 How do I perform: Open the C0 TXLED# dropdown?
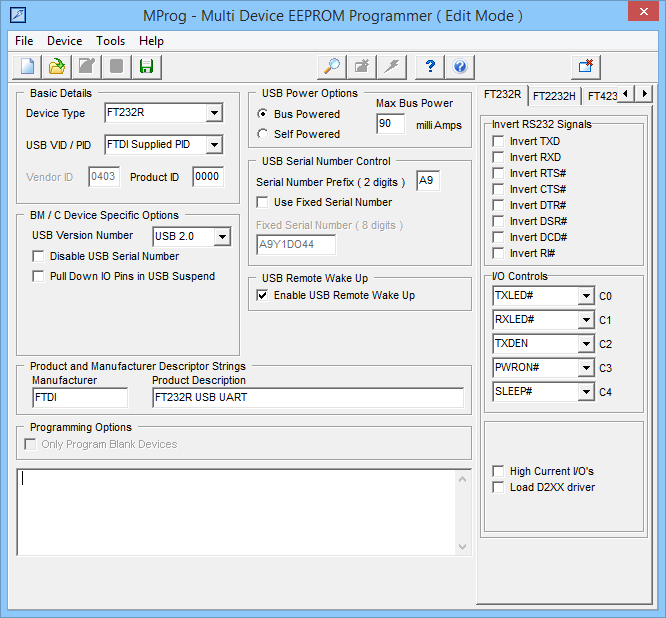pyautogui.click(x=586, y=296)
